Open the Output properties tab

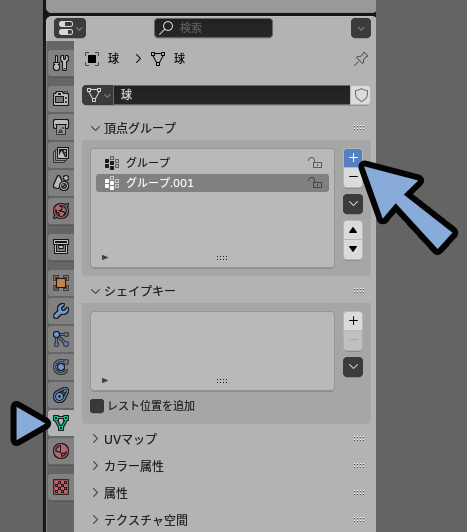[x=61, y=127]
